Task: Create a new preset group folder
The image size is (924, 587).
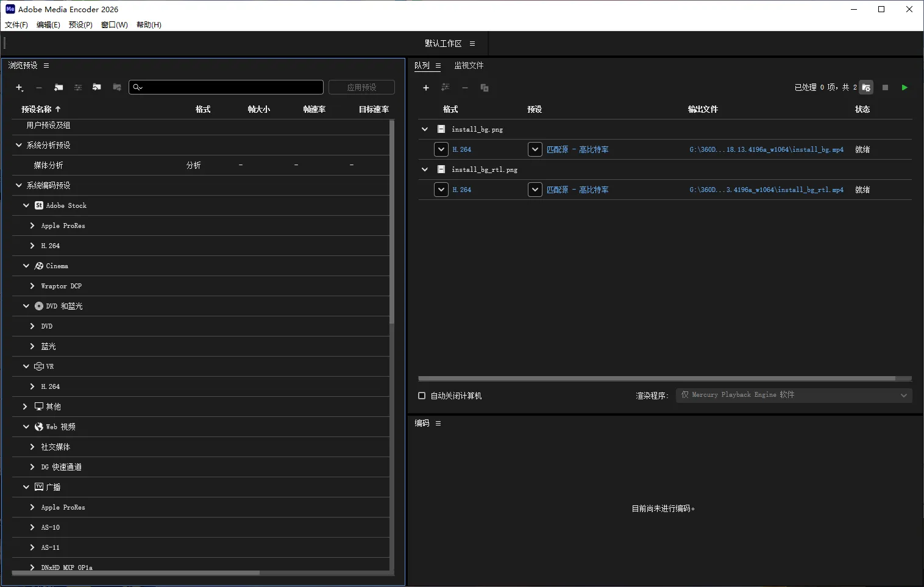Action: 59,88
